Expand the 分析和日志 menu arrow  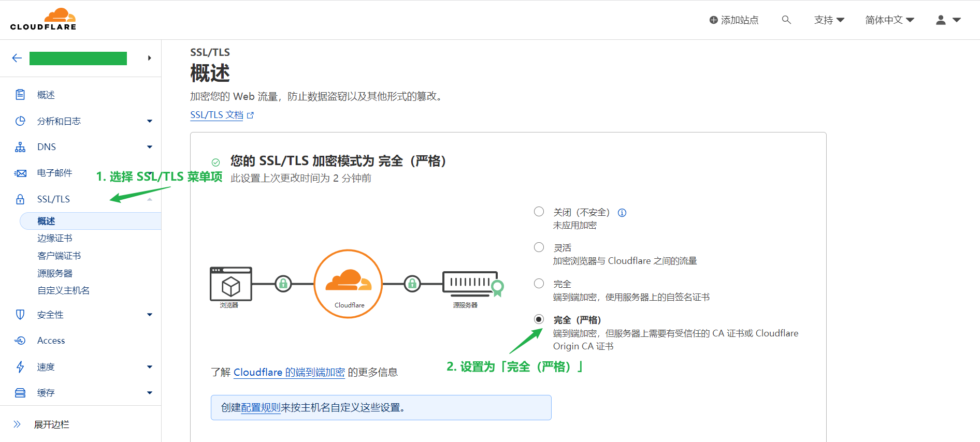150,121
